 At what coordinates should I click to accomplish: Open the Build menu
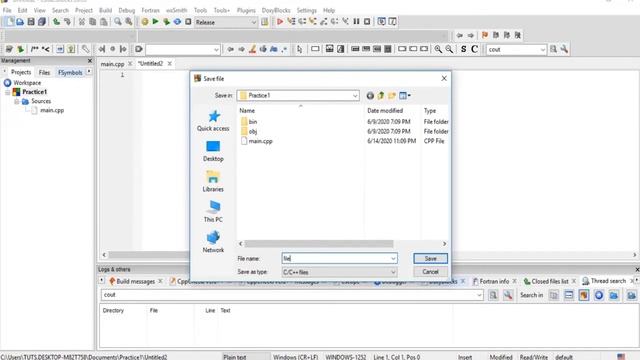(105, 10)
